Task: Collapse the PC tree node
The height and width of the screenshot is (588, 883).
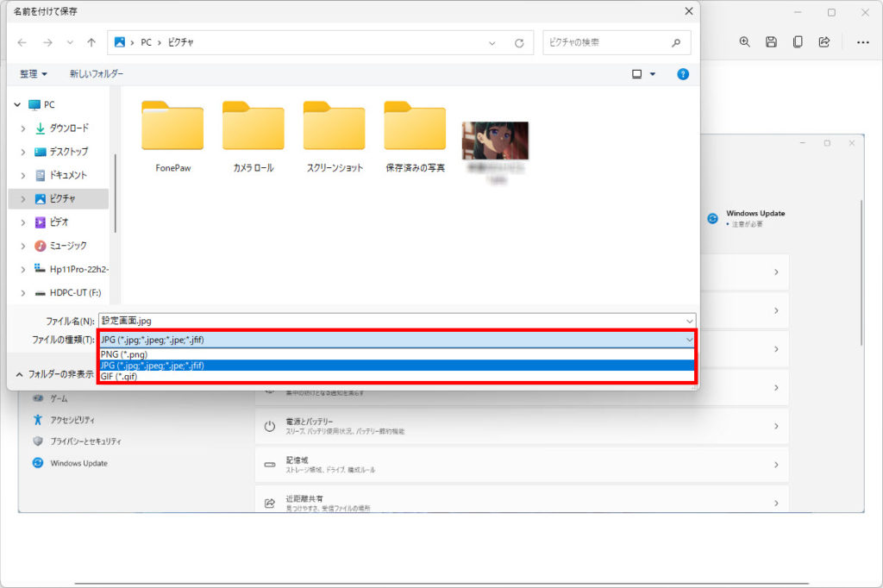Action: tap(17, 104)
